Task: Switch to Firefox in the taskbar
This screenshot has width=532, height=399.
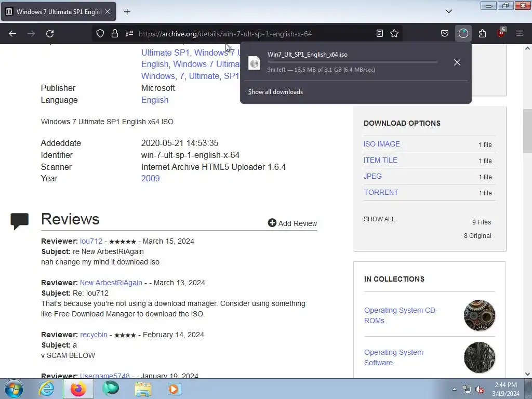Action: (x=78, y=389)
